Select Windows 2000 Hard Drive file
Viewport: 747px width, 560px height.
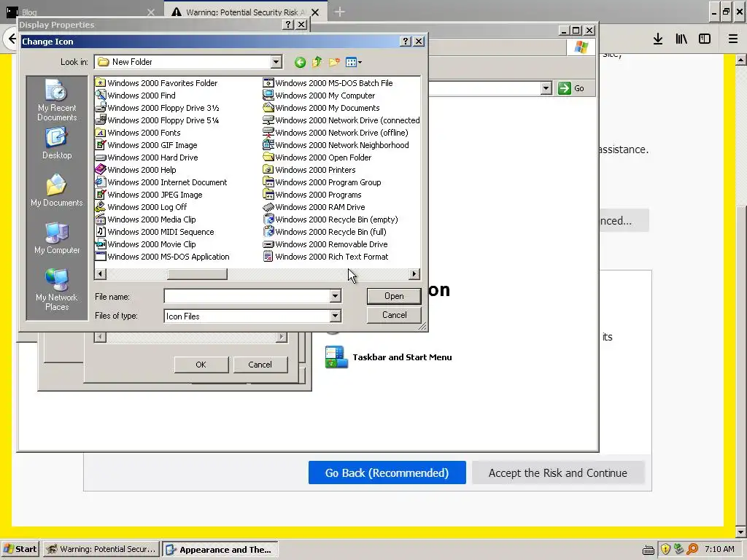[147, 157]
